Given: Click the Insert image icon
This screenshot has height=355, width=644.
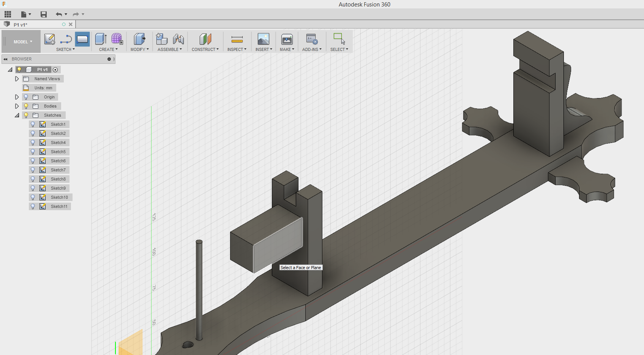Looking at the screenshot, I should (263, 39).
